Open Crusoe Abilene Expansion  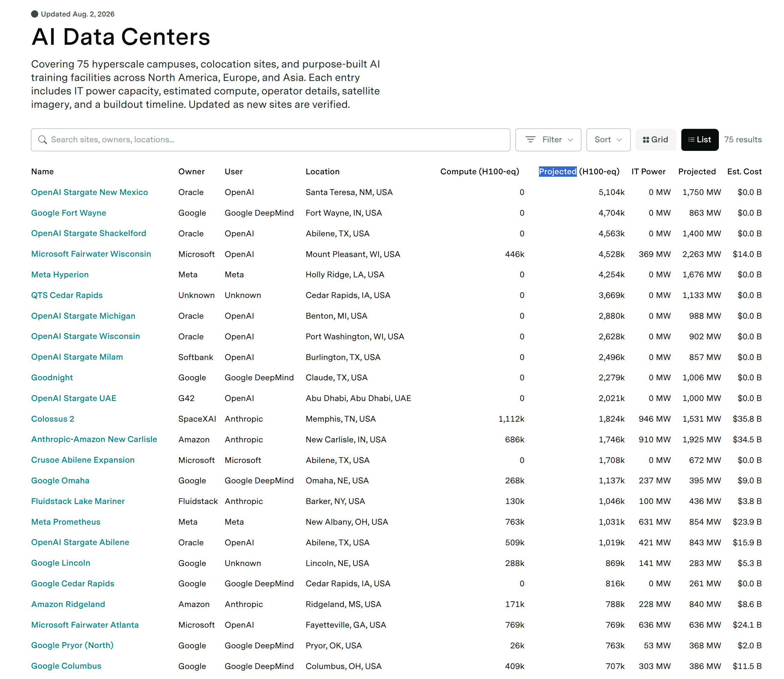click(83, 460)
